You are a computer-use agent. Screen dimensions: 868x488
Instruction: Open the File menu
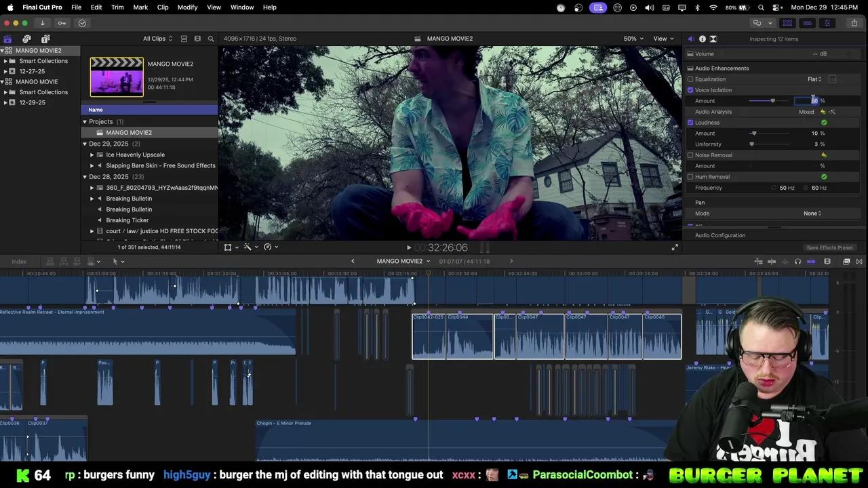tap(77, 7)
